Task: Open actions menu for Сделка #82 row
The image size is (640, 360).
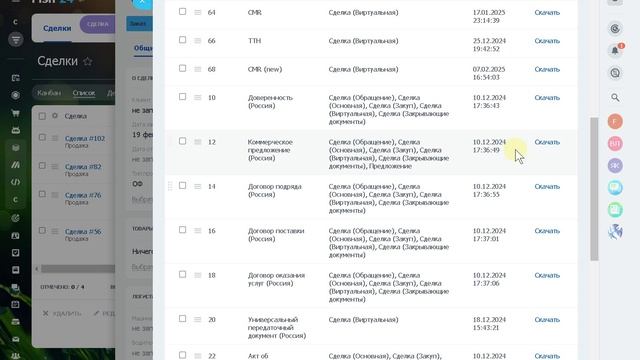Action: coord(55,167)
